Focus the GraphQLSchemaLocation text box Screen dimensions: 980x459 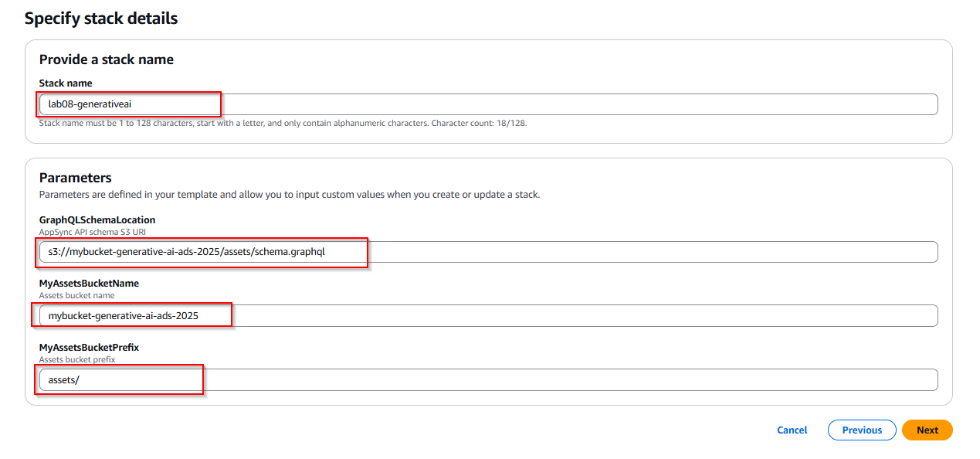pos(488,252)
